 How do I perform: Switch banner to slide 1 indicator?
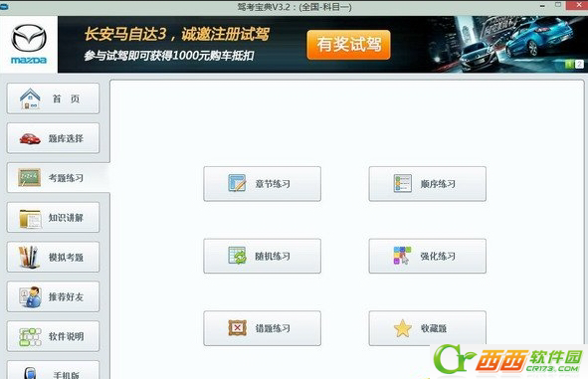(x=570, y=64)
